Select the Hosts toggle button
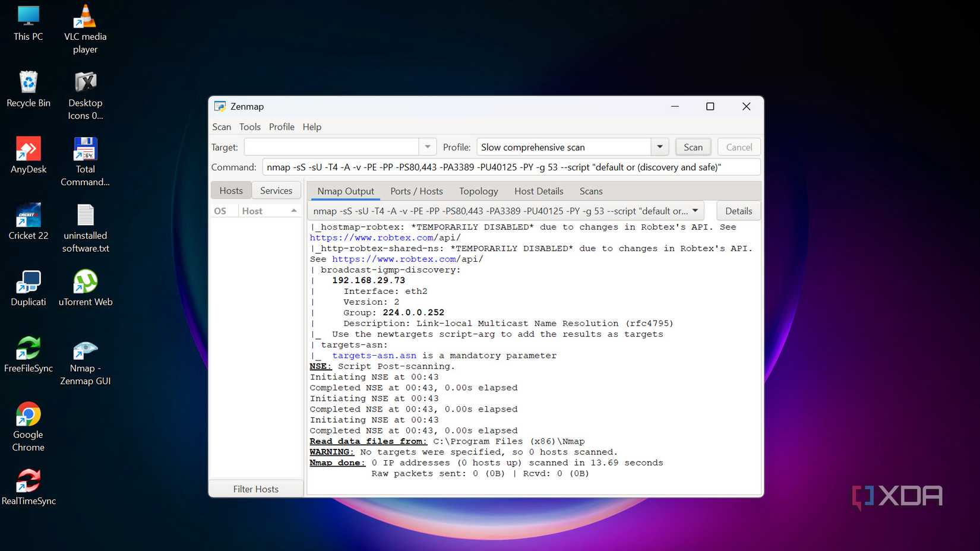 click(x=231, y=191)
